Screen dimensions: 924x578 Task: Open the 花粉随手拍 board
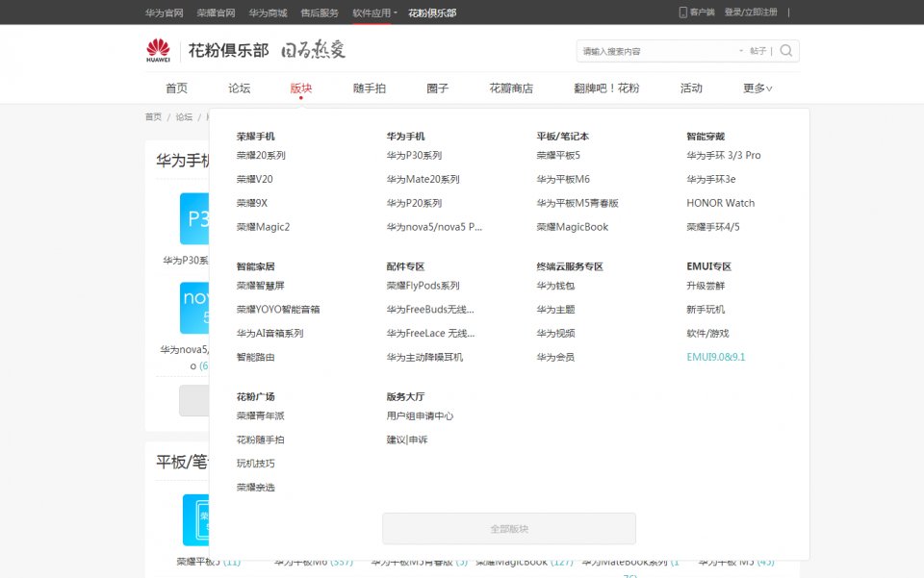click(261, 440)
